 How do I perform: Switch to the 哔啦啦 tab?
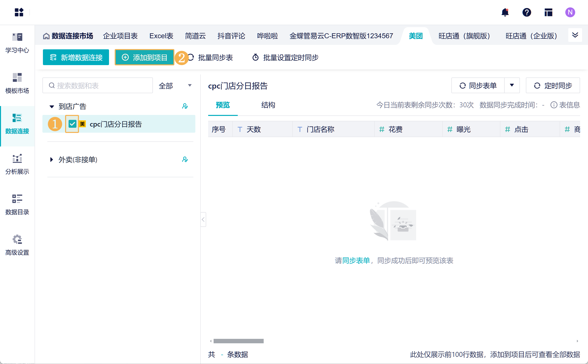pos(267,36)
